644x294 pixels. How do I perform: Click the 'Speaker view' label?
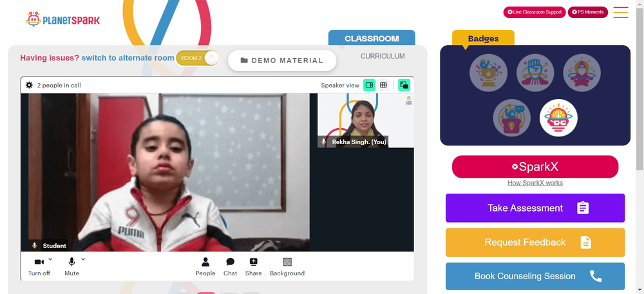(x=340, y=86)
